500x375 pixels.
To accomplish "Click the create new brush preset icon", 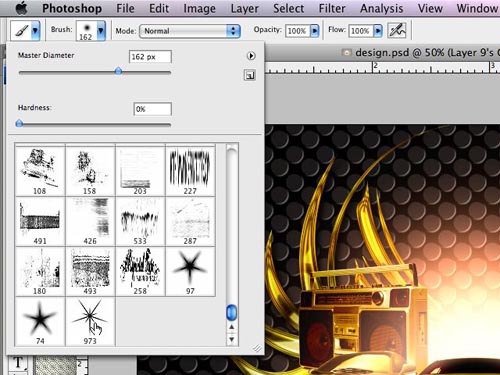I will coord(250,75).
